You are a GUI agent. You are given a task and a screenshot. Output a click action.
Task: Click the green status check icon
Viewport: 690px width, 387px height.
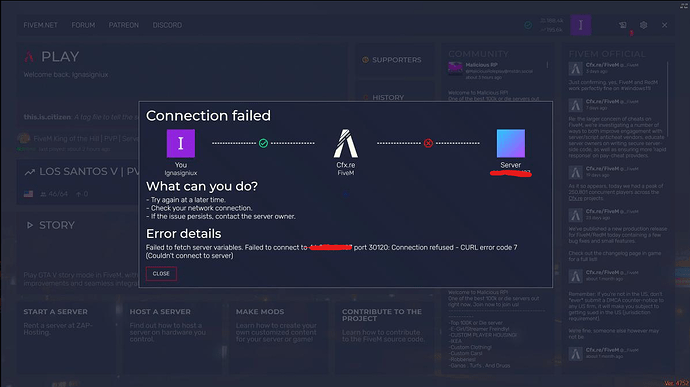(528, 25)
